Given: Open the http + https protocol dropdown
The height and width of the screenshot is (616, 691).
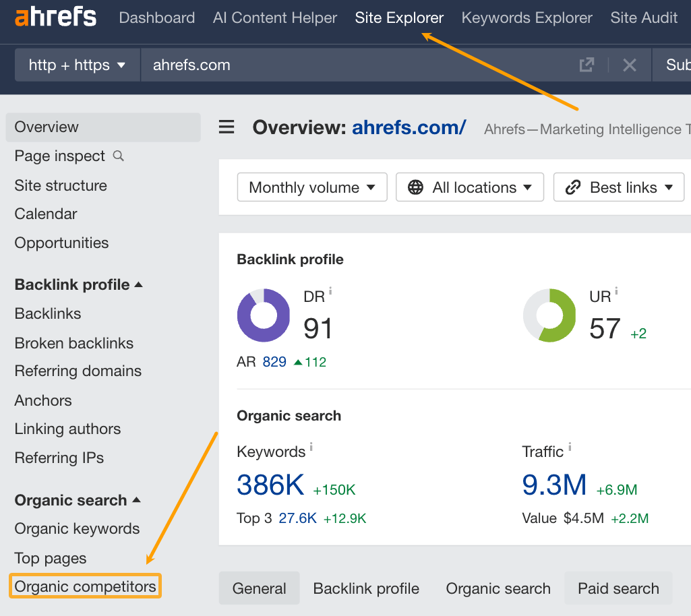Looking at the screenshot, I should tap(77, 65).
